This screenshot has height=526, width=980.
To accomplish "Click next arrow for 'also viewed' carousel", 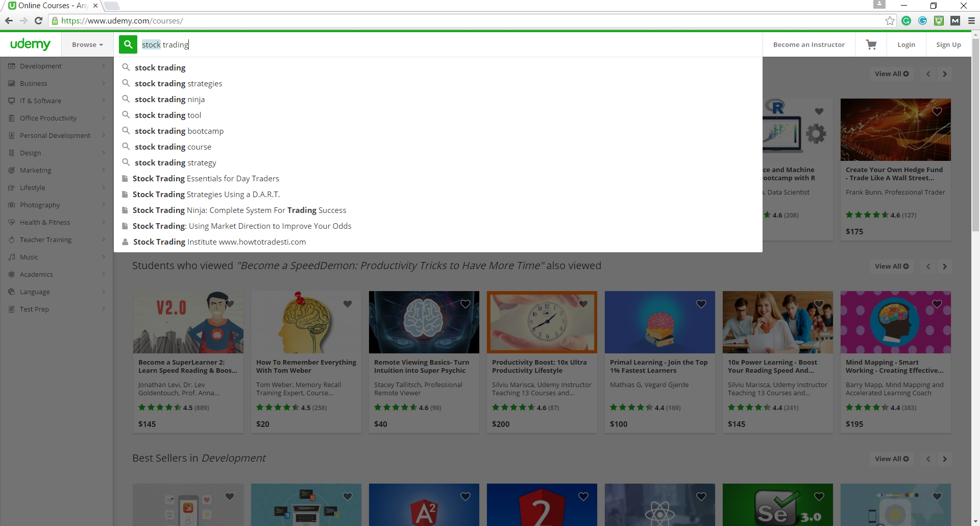I will (x=945, y=266).
